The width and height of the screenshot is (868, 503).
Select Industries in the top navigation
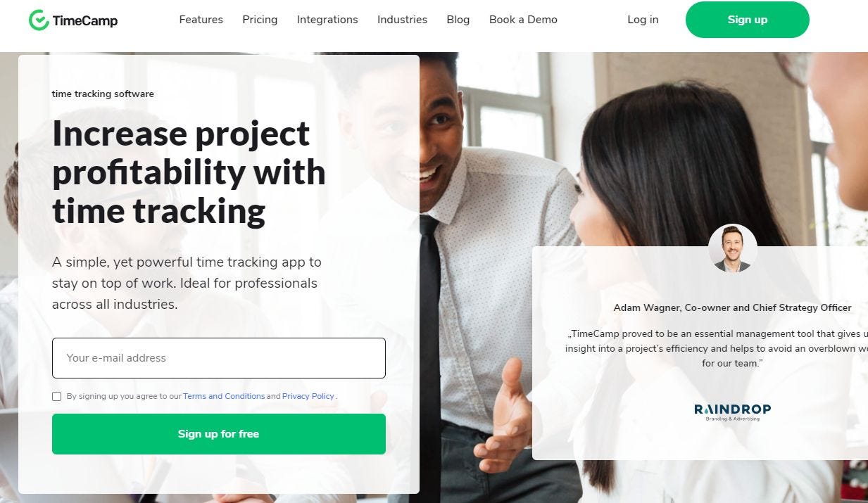tap(402, 20)
